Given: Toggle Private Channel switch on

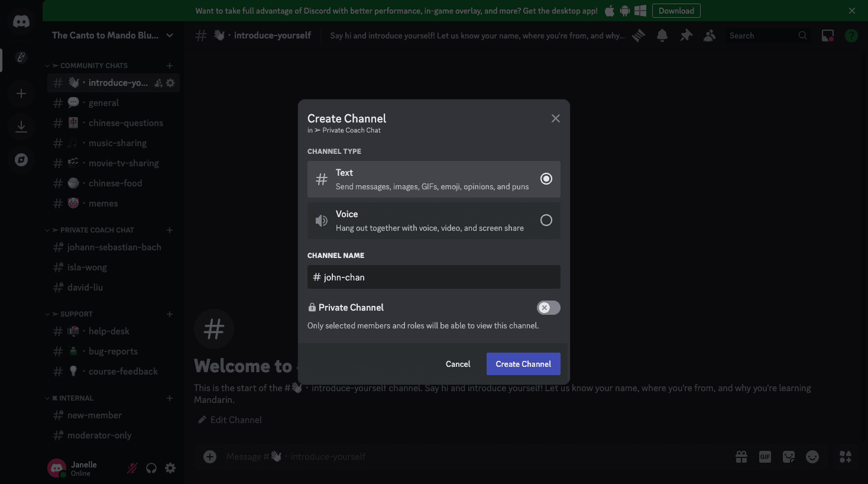Looking at the screenshot, I should pyautogui.click(x=548, y=308).
